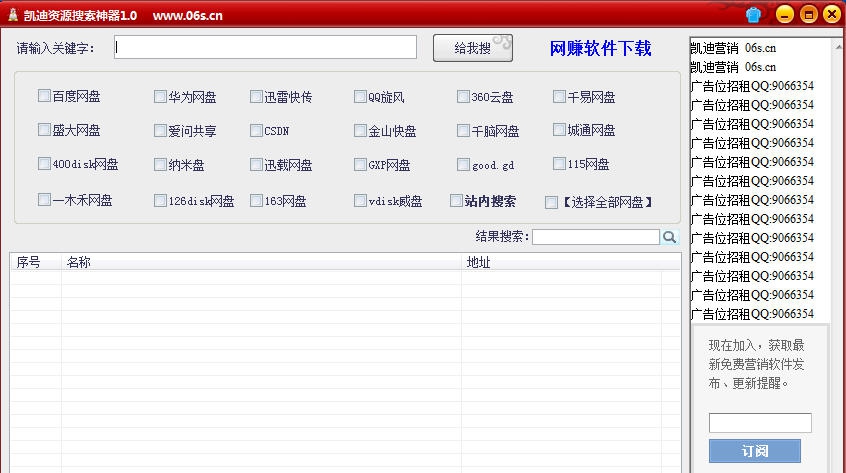
Task: Tick the 城通网盘 checkbox
Action: (x=560, y=129)
